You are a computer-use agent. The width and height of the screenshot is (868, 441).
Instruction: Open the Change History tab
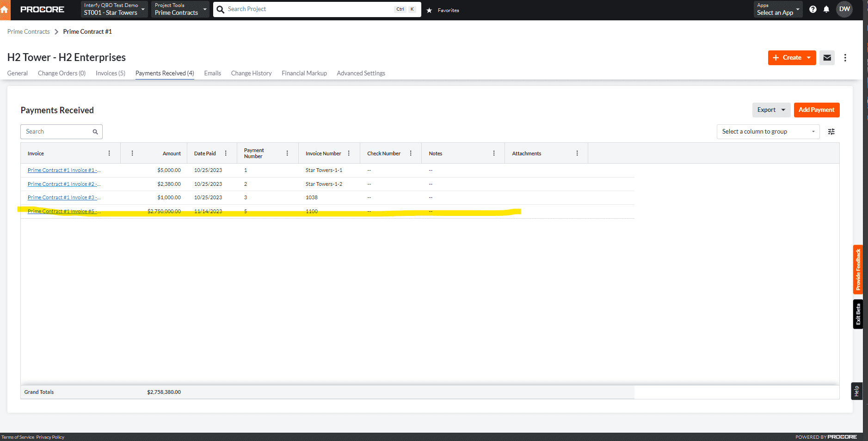tap(251, 73)
